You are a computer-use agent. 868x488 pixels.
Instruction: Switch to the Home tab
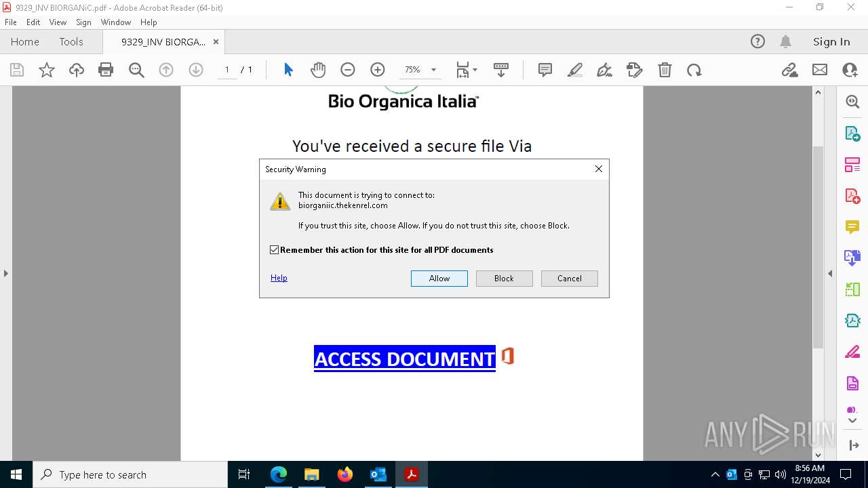(x=25, y=41)
